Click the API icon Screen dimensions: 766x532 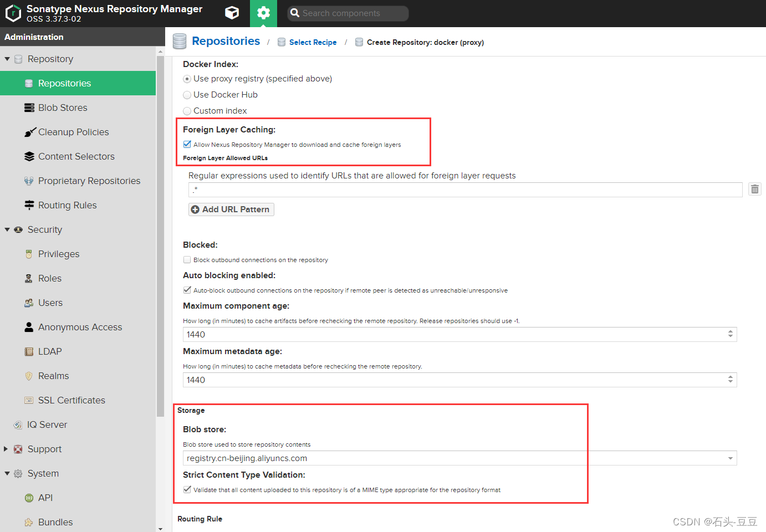point(29,498)
